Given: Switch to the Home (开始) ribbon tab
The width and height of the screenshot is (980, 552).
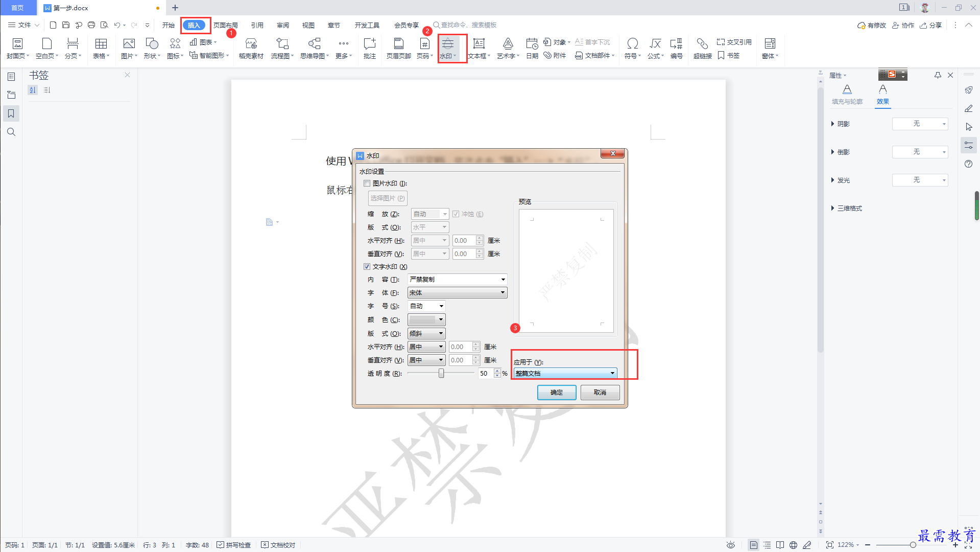Looking at the screenshot, I should click(x=169, y=25).
